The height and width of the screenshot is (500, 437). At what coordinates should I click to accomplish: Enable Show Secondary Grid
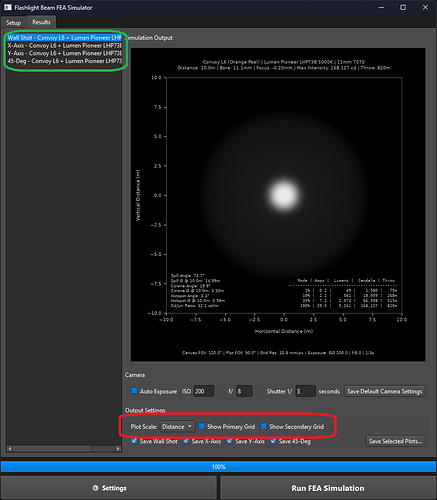pyautogui.click(x=263, y=426)
